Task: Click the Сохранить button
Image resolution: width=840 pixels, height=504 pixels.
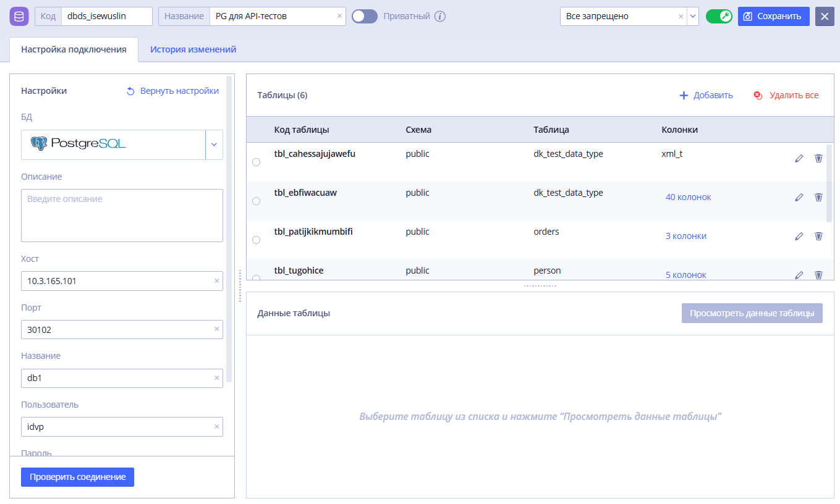Action: 774,17
